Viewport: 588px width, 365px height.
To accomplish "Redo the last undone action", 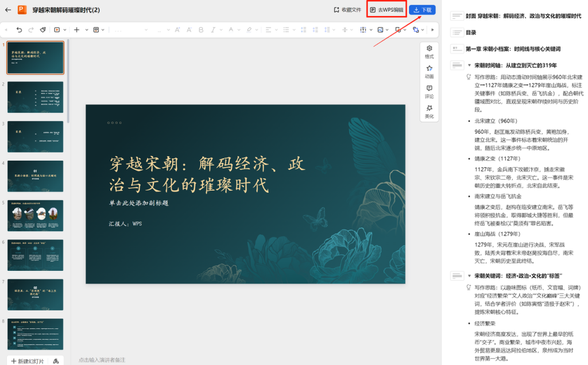I will (x=31, y=30).
